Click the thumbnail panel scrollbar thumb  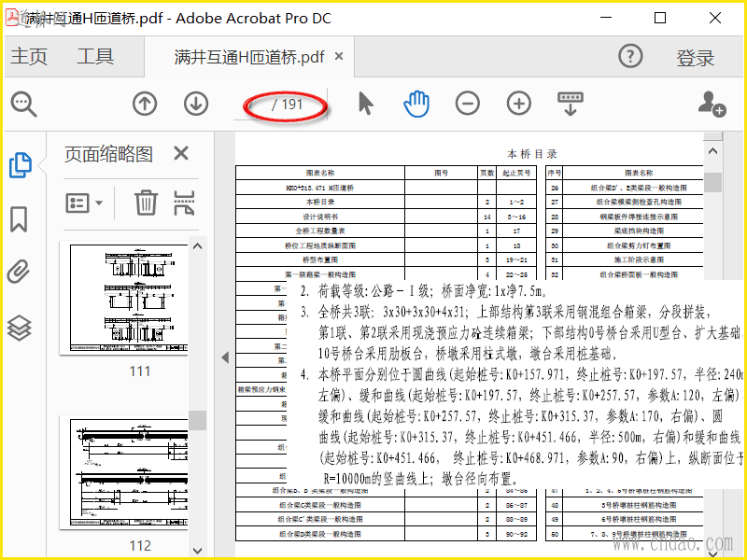197,421
